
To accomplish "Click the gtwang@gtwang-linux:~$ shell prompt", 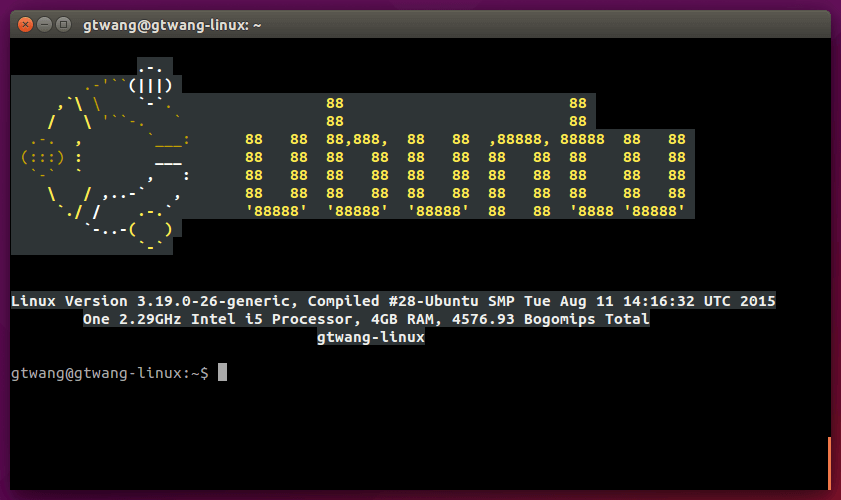I will (x=109, y=373).
